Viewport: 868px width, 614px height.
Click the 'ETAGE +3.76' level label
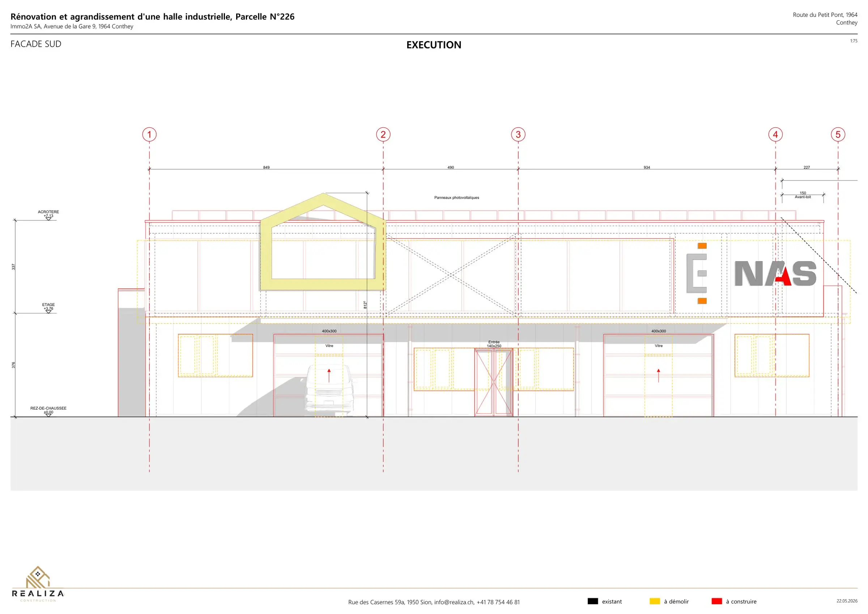pyautogui.click(x=48, y=306)
